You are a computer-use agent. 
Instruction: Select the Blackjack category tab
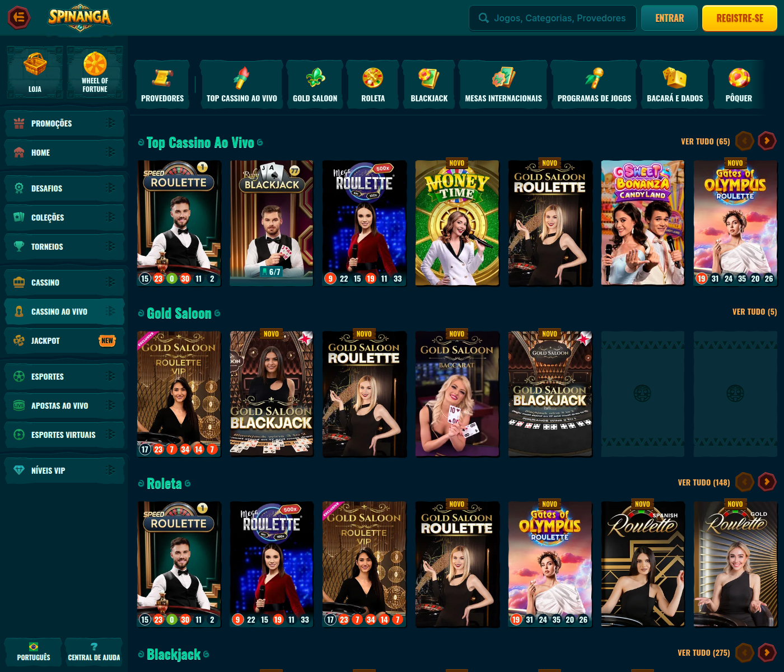(429, 84)
